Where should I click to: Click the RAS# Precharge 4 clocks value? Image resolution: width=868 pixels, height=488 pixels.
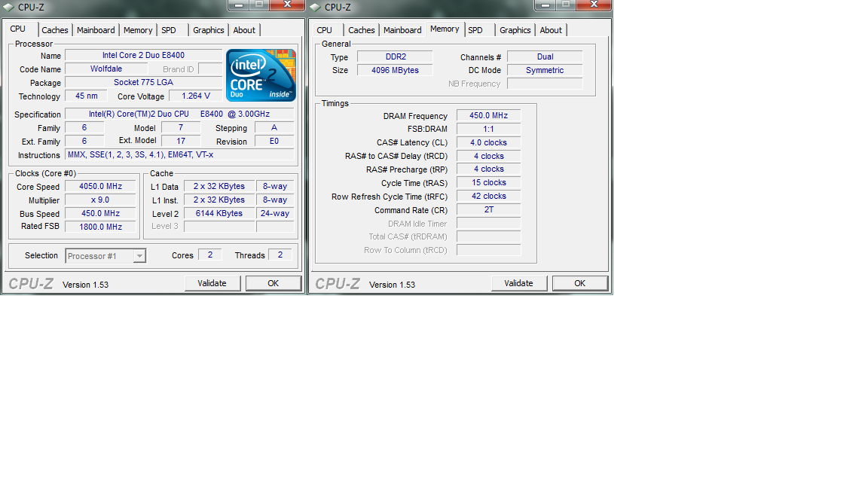click(x=489, y=169)
